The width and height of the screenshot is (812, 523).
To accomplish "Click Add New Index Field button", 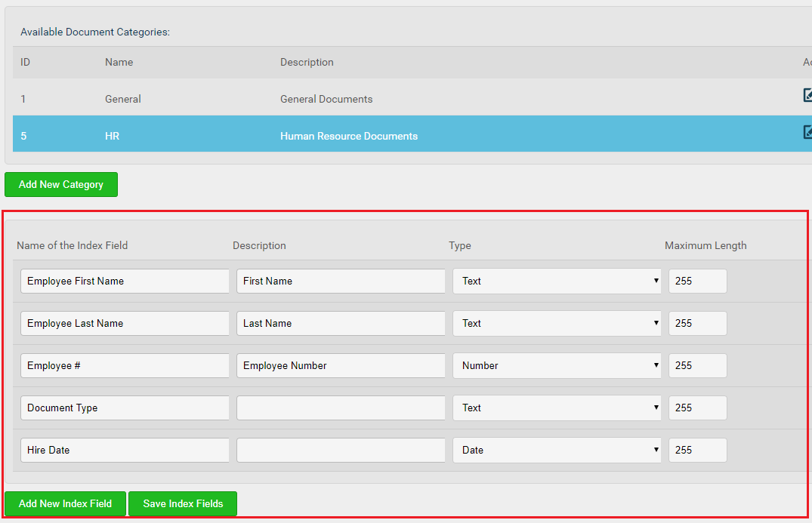I will (x=65, y=503).
